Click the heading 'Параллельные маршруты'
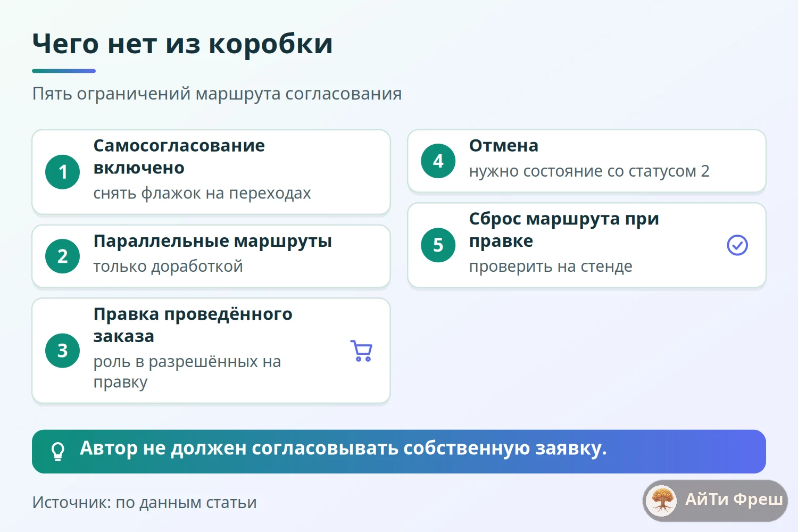 [213, 241]
